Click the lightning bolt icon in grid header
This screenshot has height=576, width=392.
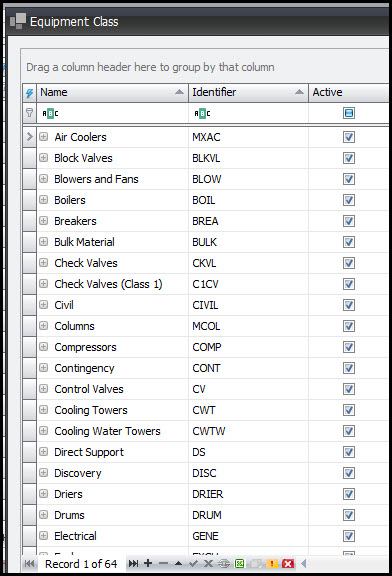pyautogui.click(x=29, y=93)
